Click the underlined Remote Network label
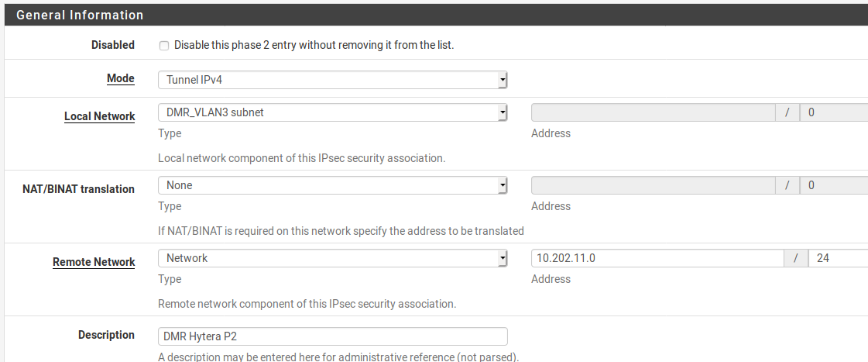Screen dimensions: 868x362 coord(94,262)
